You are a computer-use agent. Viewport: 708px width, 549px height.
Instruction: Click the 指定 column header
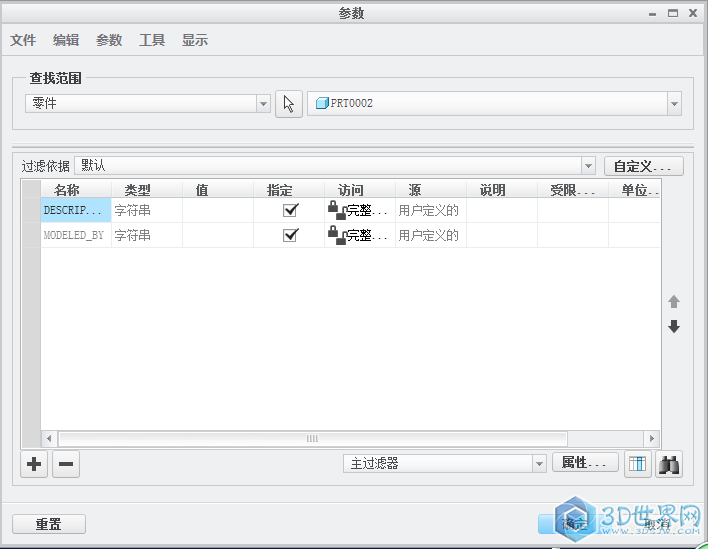[x=289, y=190]
